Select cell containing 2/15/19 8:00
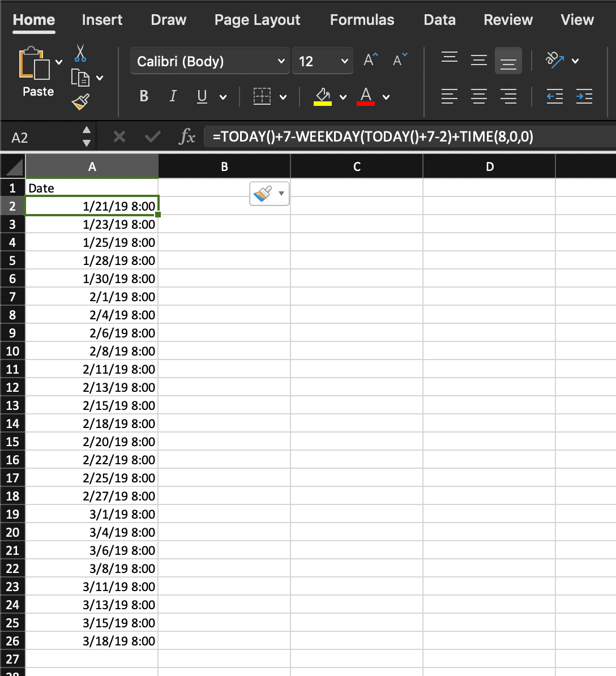Screen dimensions: 616x676 [x=92, y=405]
